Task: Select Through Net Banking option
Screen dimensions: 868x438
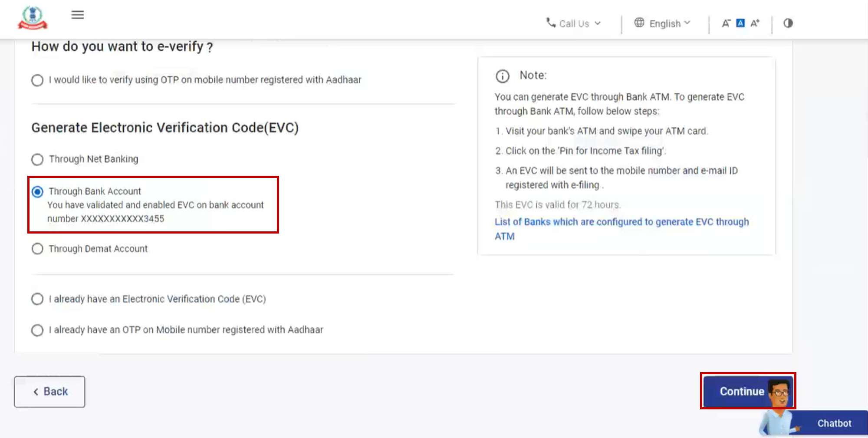Action: 37,159
